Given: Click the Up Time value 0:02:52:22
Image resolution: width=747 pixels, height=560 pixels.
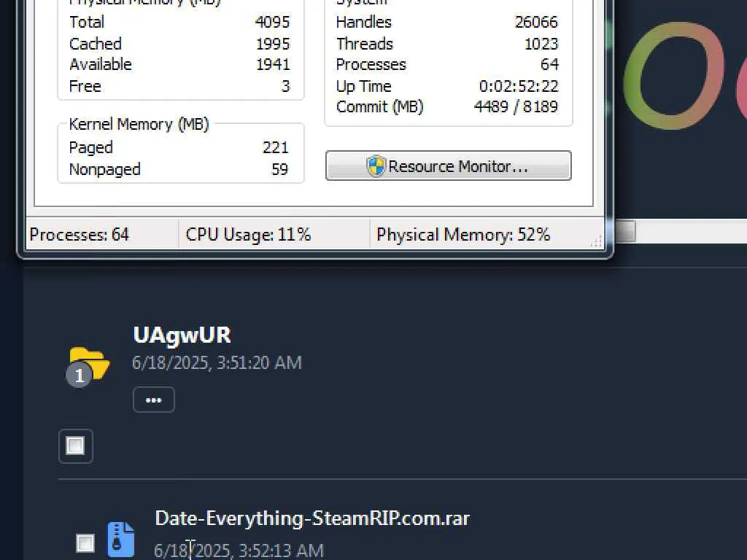Looking at the screenshot, I should pyautogui.click(x=519, y=86).
